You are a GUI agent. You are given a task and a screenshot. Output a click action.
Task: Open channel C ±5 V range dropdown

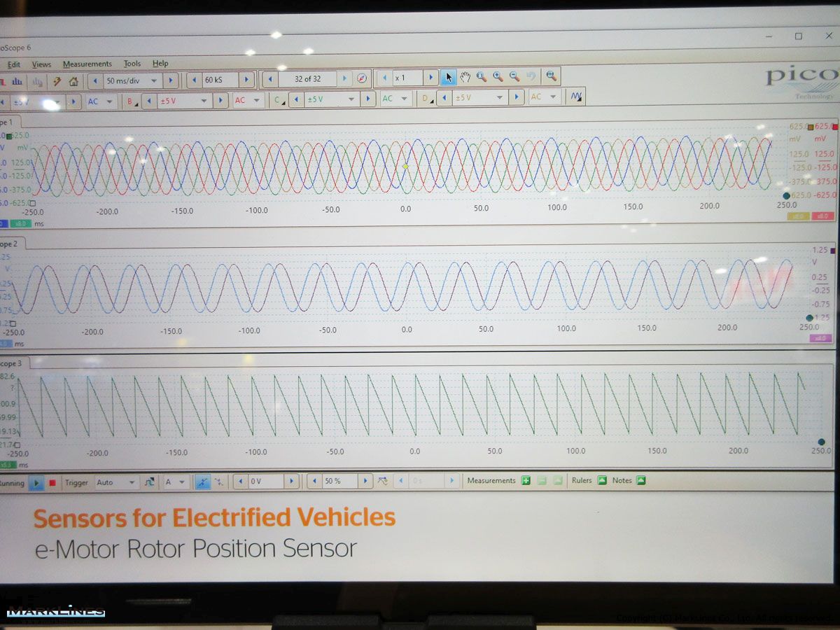coord(332,99)
